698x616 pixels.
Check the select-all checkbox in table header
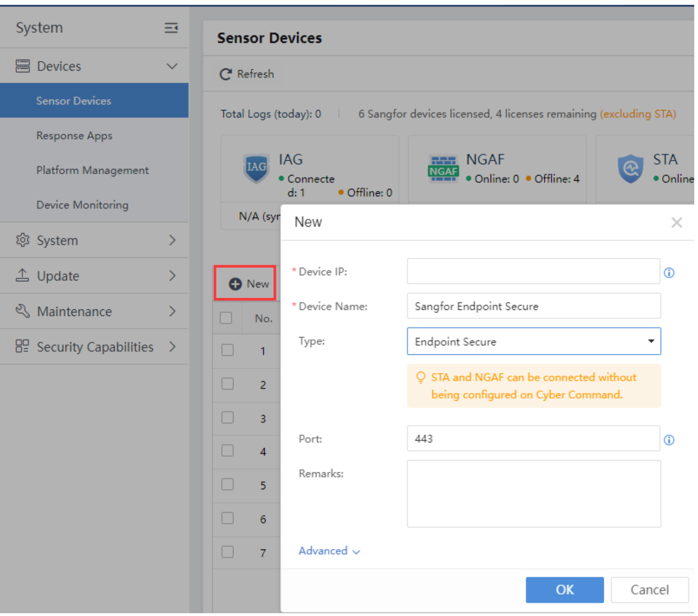[226, 318]
